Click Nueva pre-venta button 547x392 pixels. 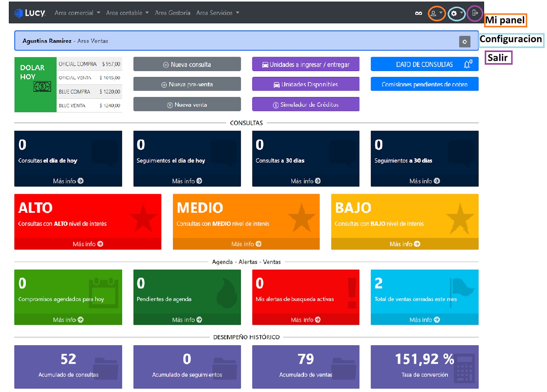187,84
